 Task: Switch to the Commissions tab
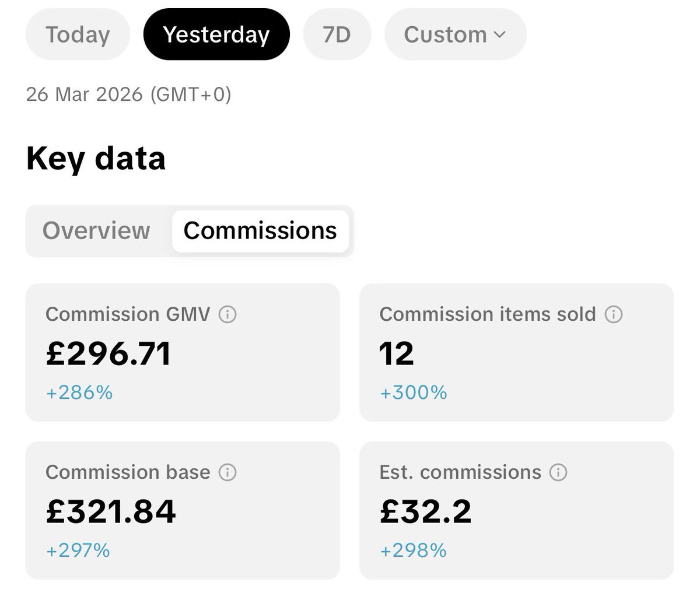[260, 231]
